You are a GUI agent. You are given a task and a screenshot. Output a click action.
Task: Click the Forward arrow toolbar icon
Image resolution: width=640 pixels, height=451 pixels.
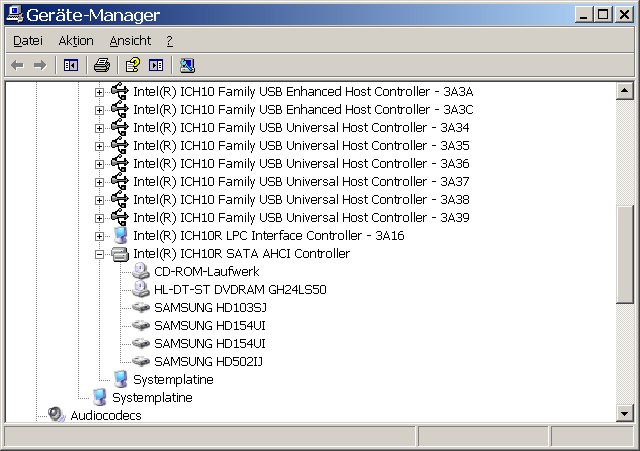coord(40,65)
